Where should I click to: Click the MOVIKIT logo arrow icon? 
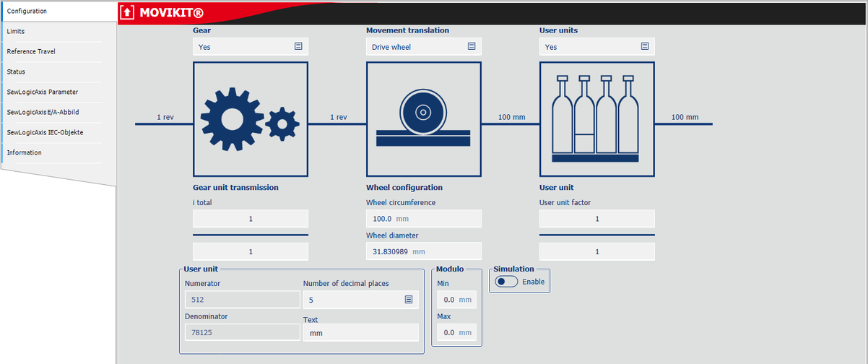[128, 12]
